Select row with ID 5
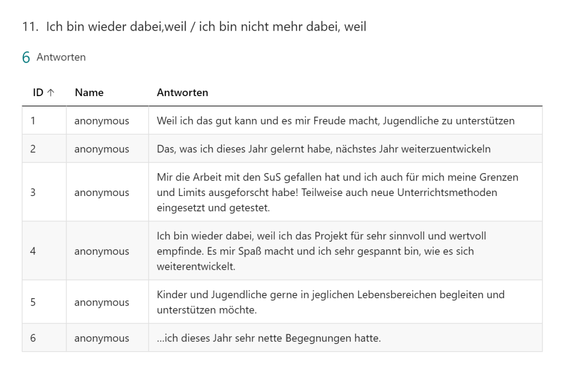 [x=33, y=302]
